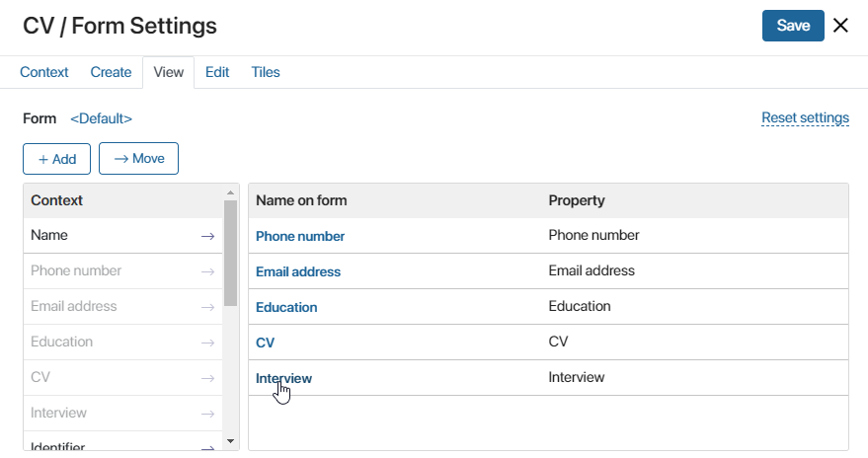Click the Context list scrollbar thumb
Screen dimensions: 868x458
[230, 253]
